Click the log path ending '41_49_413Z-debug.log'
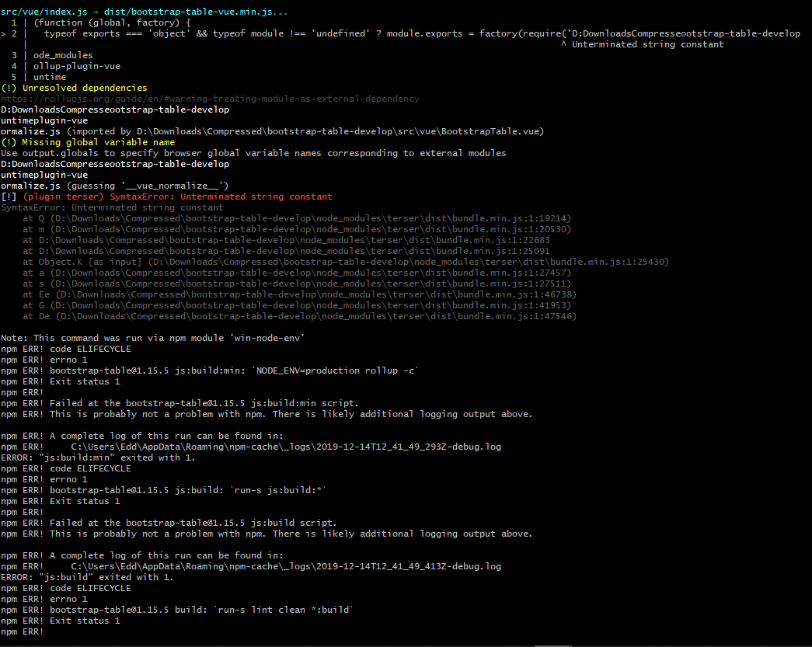The width and height of the screenshot is (812, 647). coord(286,566)
